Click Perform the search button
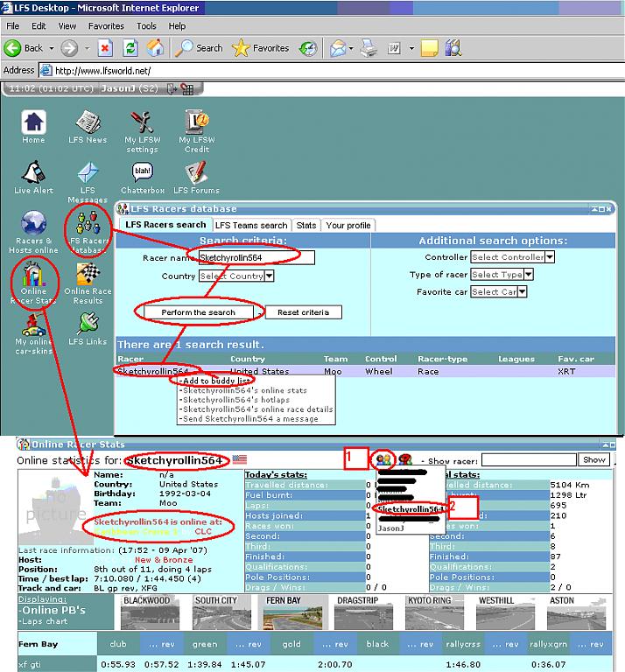The height and width of the screenshot is (672, 625). (198, 312)
